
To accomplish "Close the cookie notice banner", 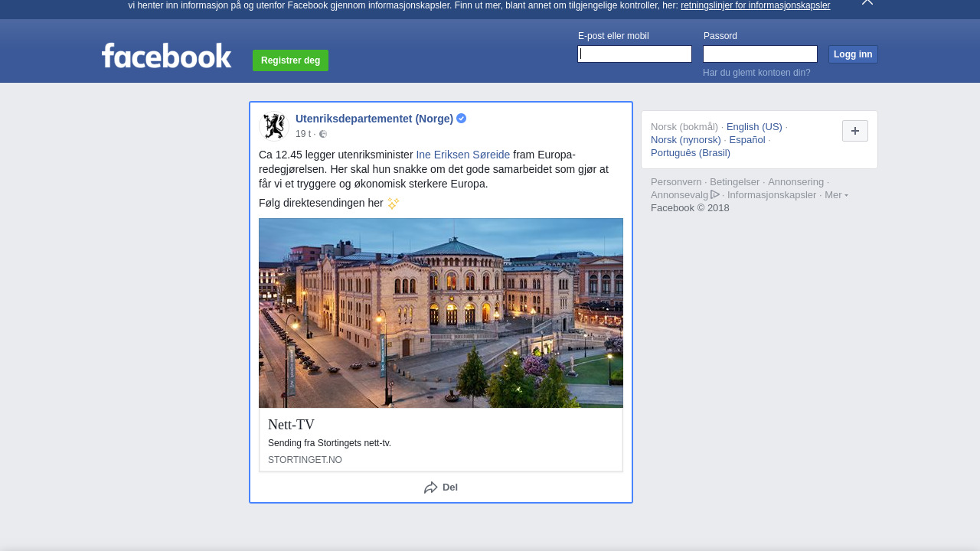I will coord(867,2).
